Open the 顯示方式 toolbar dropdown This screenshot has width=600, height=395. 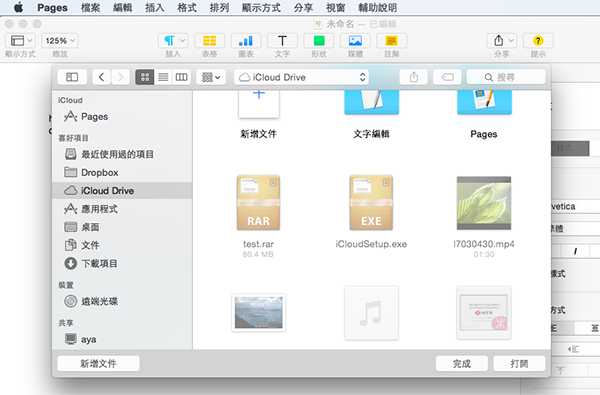pos(20,41)
